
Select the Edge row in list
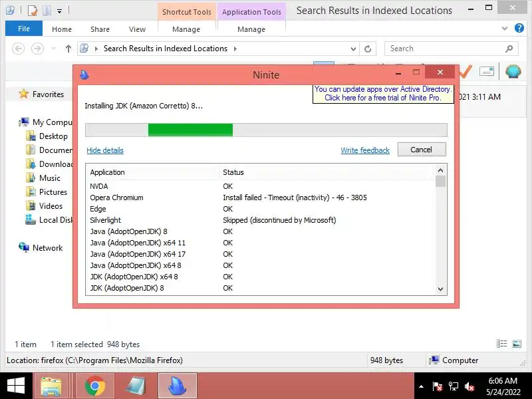[x=260, y=209]
